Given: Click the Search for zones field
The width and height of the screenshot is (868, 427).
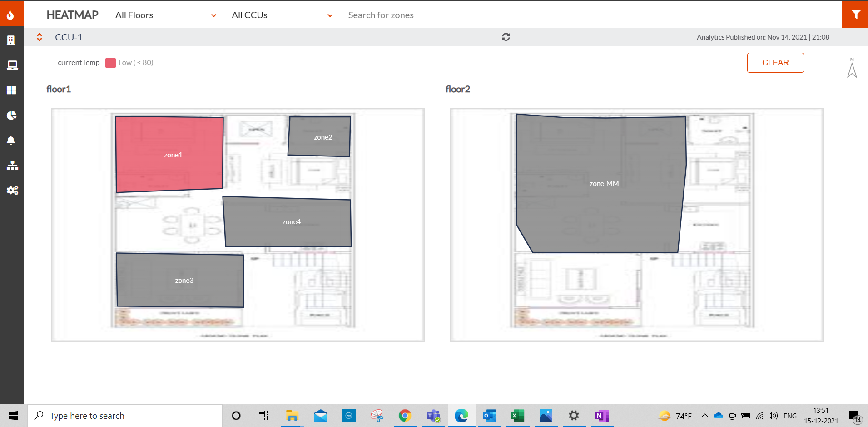Looking at the screenshot, I should 399,15.
